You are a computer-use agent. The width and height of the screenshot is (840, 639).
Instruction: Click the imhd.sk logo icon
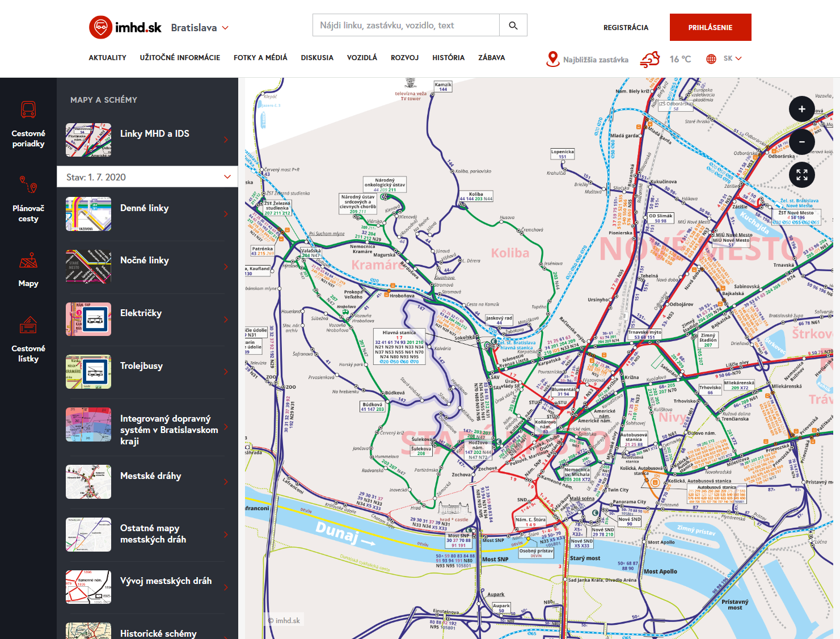pyautogui.click(x=100, y=27)
